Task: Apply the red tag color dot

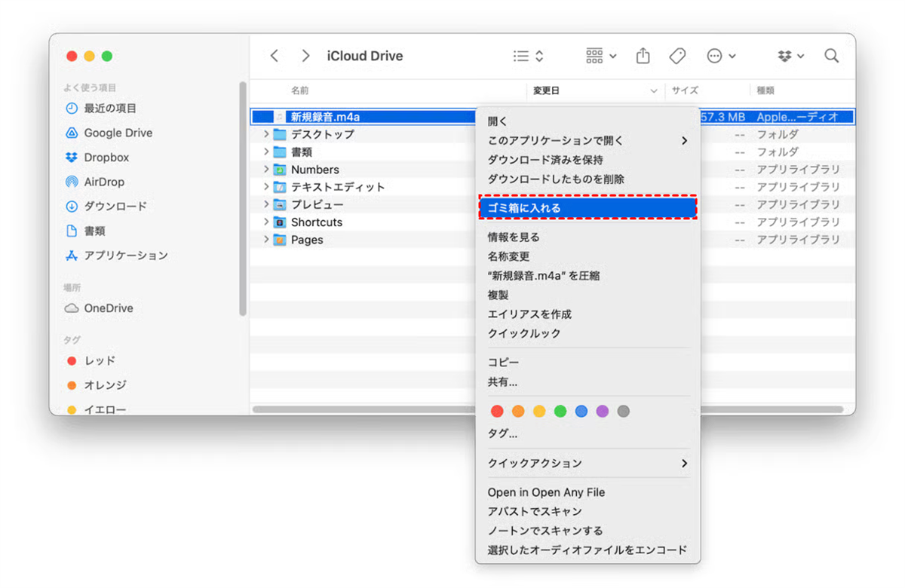Action: click(497, 412)
